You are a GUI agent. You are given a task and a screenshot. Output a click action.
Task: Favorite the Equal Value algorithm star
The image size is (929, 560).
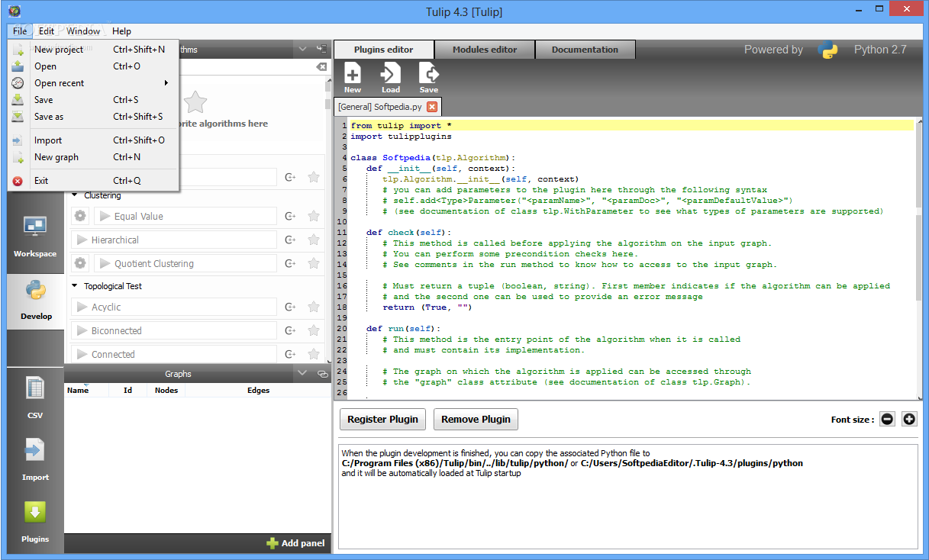click(x=313, y=216)
